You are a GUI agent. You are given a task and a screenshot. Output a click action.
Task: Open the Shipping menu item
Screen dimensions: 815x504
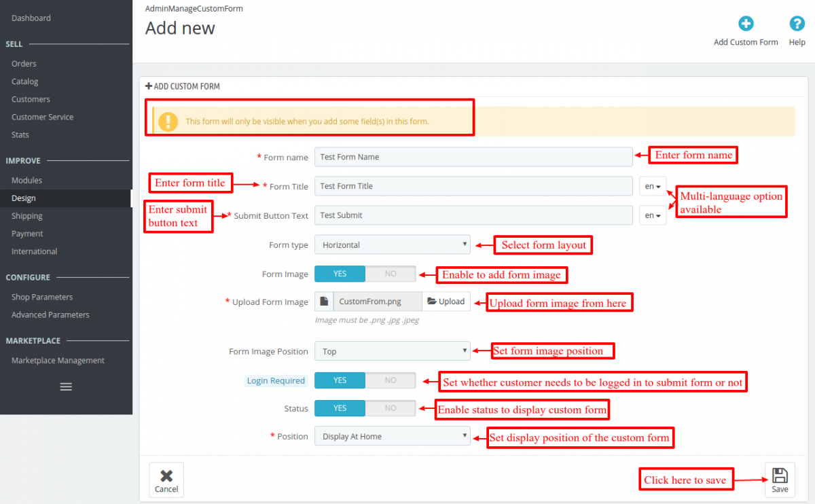(x=27, y=216)
